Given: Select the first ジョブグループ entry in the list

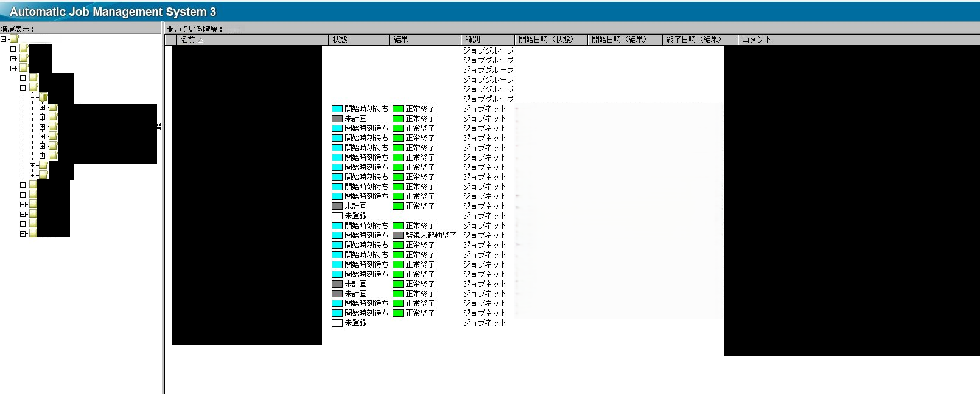Looking at the screenshot, I should pos(488,50).
